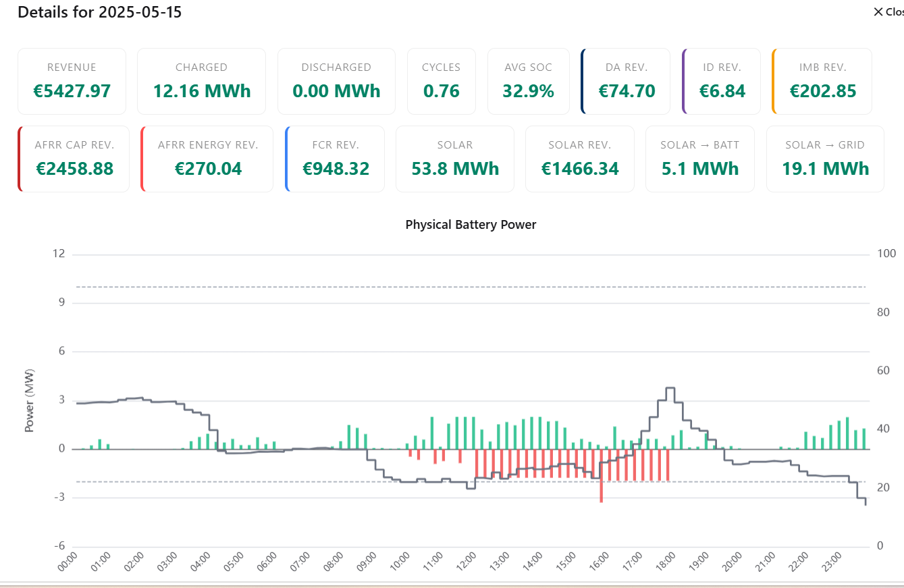Select the Solar 53.8 MWh card

(x=455, y=159)
